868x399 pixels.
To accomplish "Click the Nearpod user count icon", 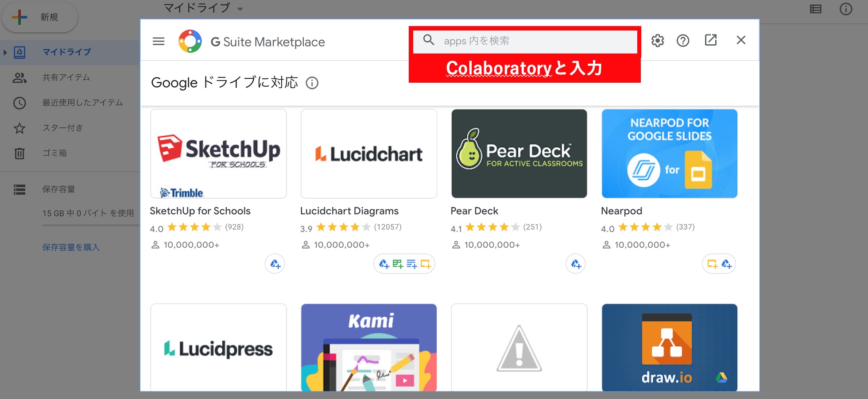I will 606,245.
